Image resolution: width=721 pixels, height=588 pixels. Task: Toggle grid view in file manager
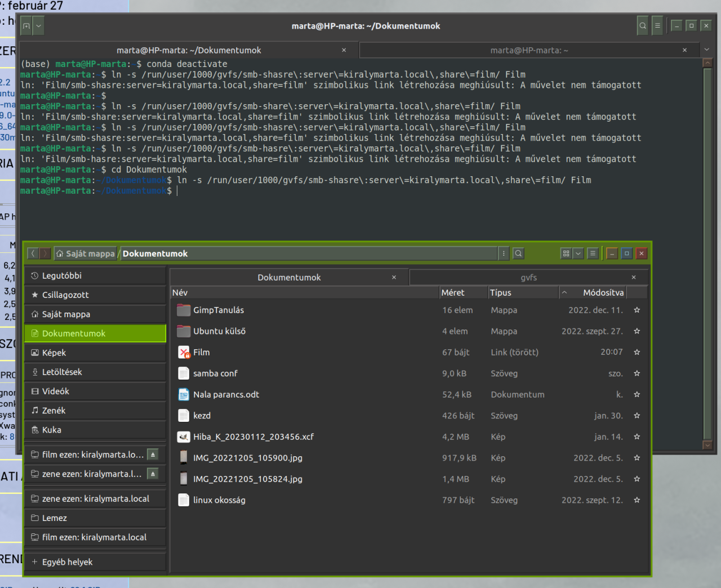click(566, 253)
